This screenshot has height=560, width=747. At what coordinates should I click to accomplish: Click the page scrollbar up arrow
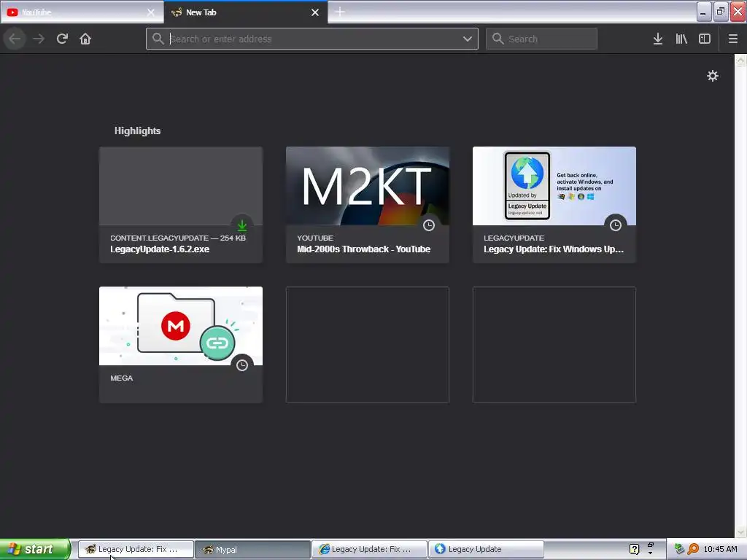click(740, 60)
